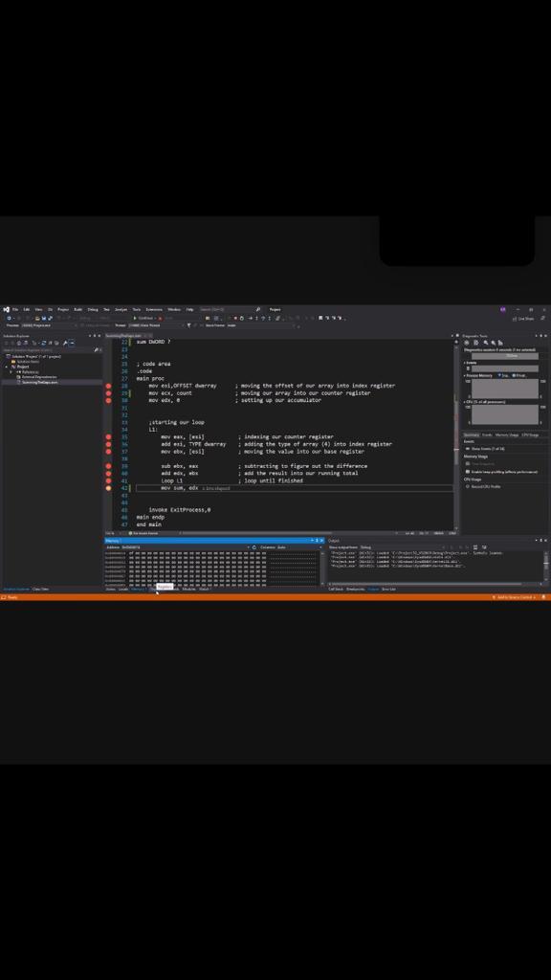Toggle breakpoint on the mov esi,OFFSET dwarray line
The image size is (551, 980).
[108, 386]
